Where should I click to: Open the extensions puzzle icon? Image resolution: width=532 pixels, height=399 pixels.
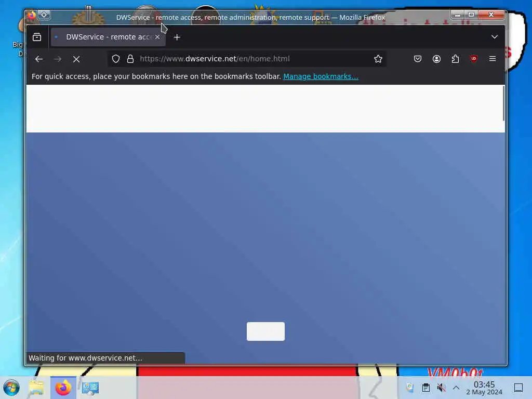pos(455,59)
